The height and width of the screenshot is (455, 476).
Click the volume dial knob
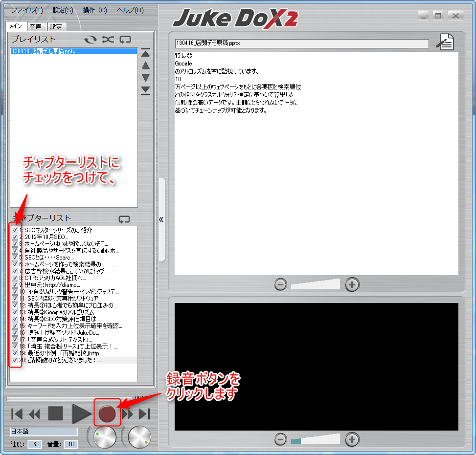139,437
